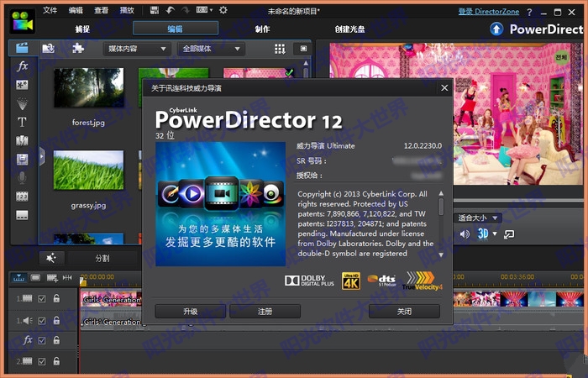
Task: Click the 关闭 button in About dialog
Action: click(x=404, y=312)
